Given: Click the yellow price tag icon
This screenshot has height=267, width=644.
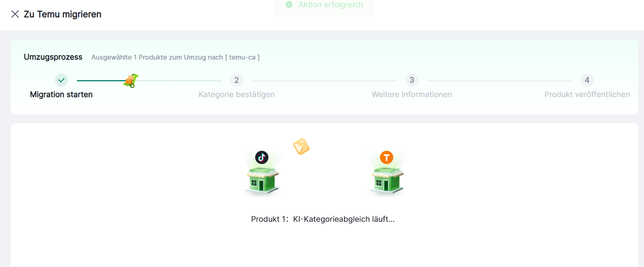Looking at the screenshot, I should coord(301,146).
